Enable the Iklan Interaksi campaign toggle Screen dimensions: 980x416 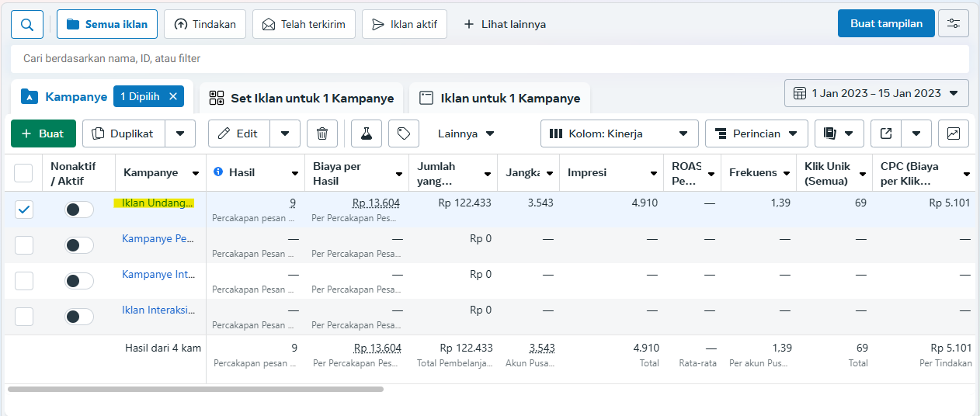coord(78,317)
